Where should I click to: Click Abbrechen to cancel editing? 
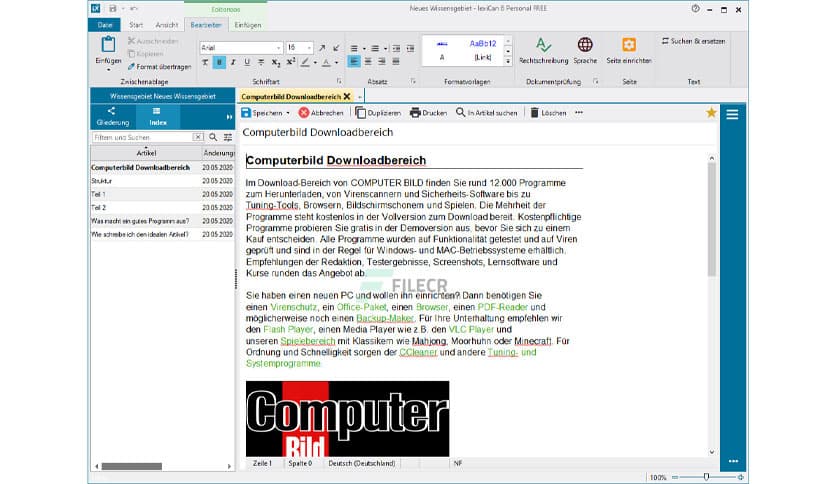[321, 112]
